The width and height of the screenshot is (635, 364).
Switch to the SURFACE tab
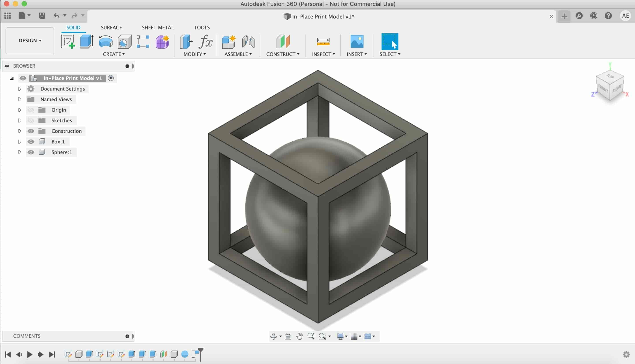click(111, 28)
